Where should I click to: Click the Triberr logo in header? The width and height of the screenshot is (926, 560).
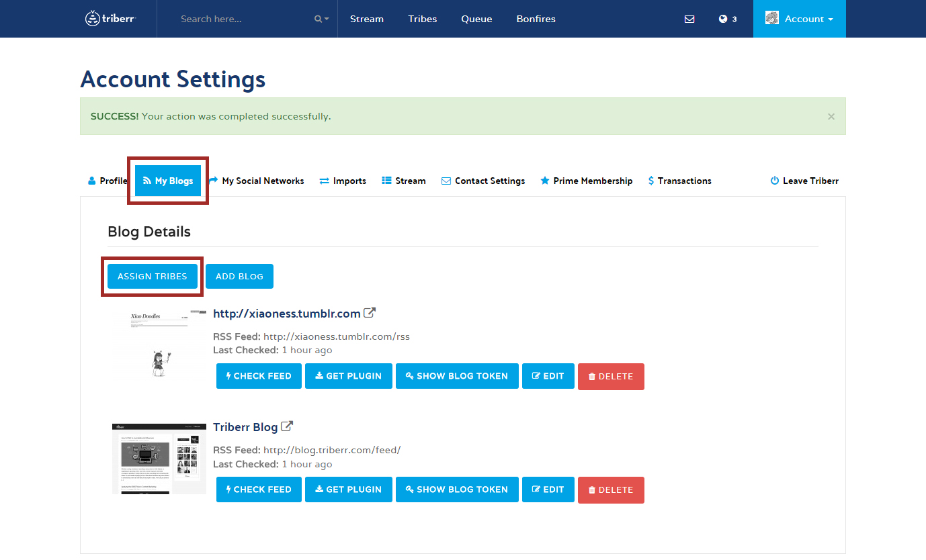pyautogui.click(x=111, y=19)
